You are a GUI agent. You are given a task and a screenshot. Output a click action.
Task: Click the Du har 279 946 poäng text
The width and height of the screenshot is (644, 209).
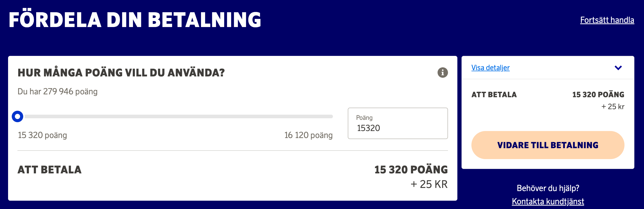(58, 92)
